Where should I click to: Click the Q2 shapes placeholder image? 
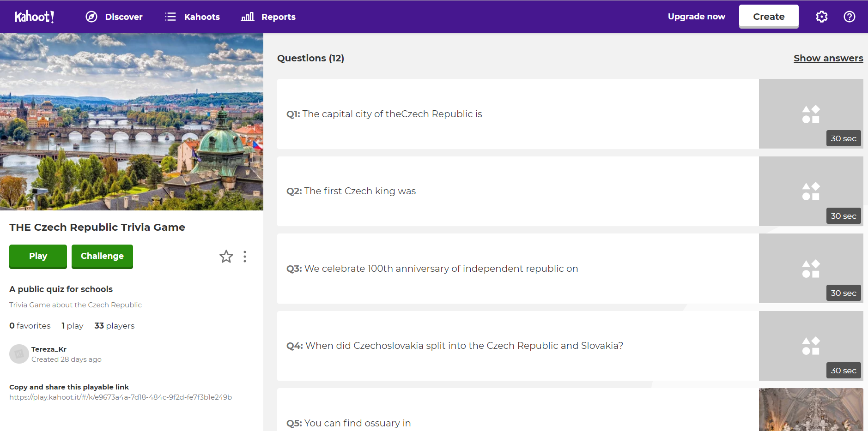(x=811, y=191)
